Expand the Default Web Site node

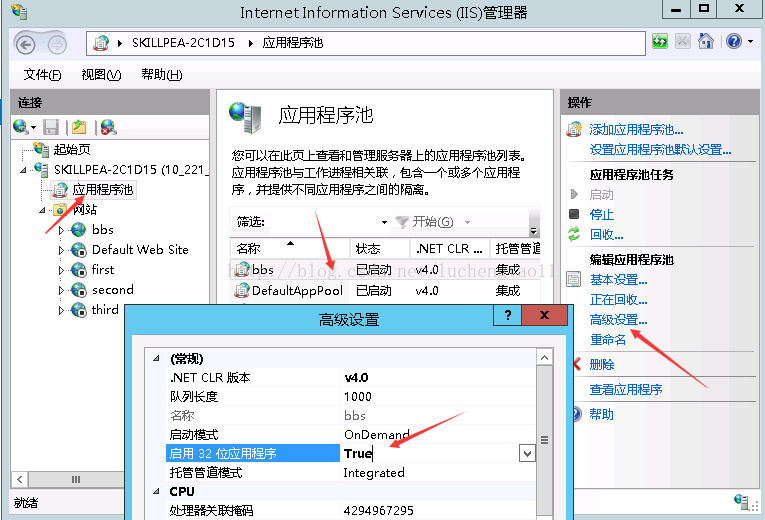[61, 250]
